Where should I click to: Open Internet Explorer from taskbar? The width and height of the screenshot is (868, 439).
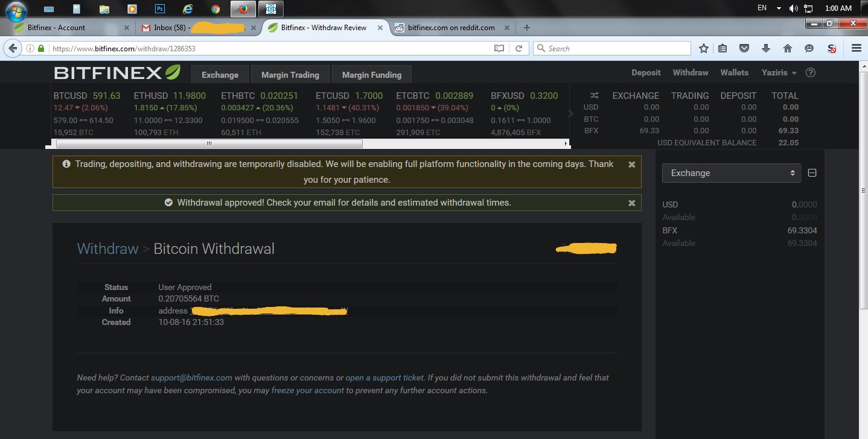coord(188,9)
